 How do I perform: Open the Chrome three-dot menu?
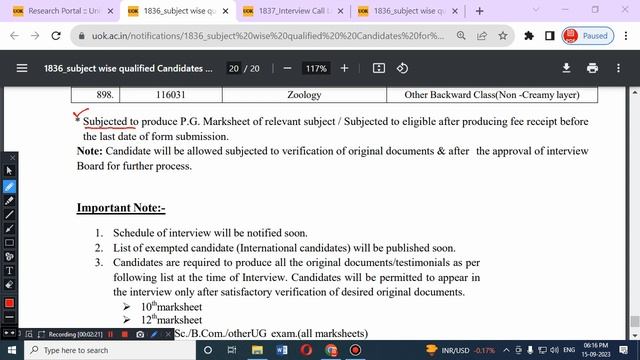point(626,36)
